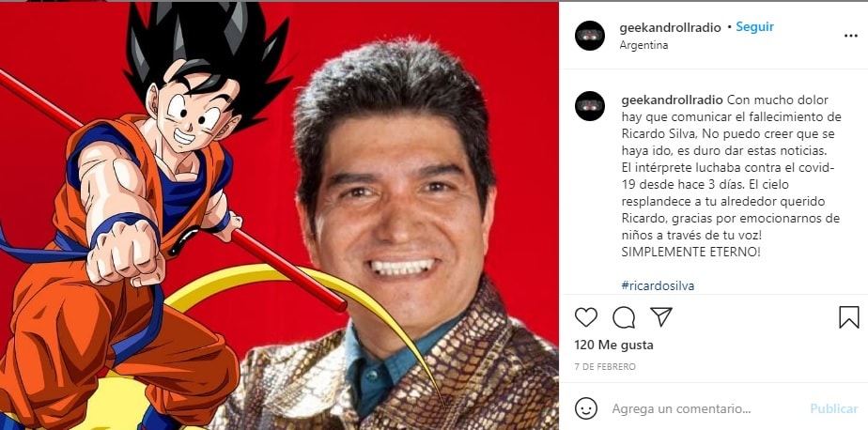Click geekandrollradio username in caption

(672, 100)
